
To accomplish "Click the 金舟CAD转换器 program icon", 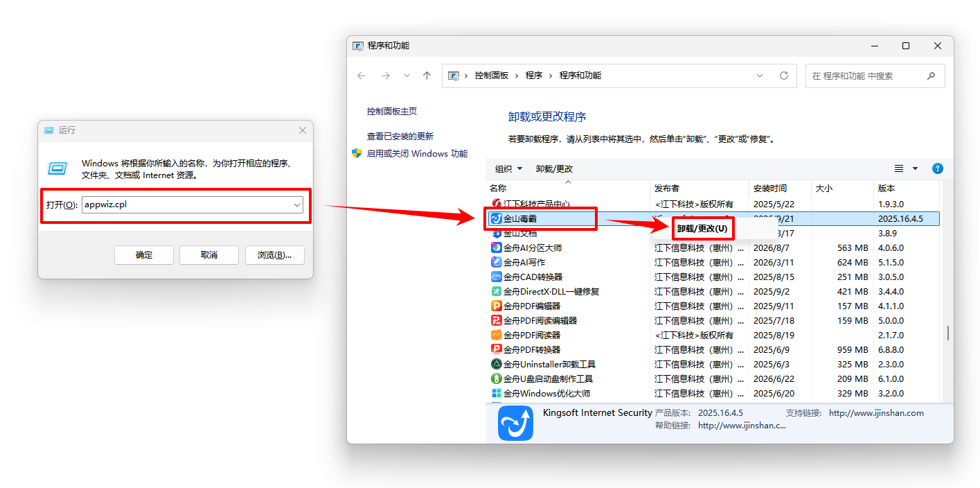I will pos(496,277).
